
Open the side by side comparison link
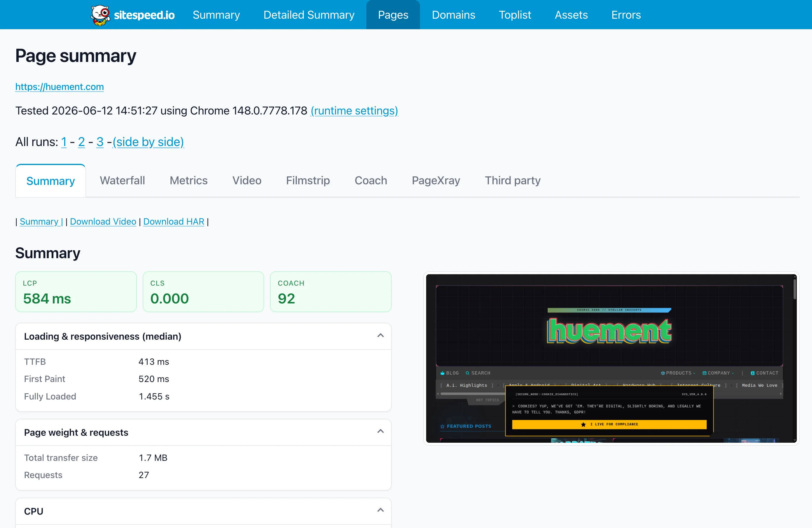(148, 142)
